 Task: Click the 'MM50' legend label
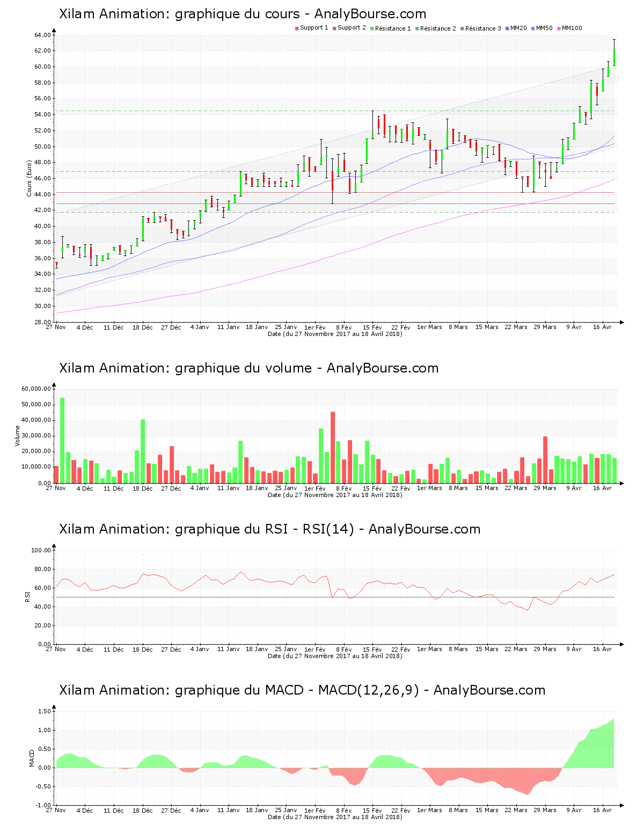pyautogui.click(x=544, y=28)
